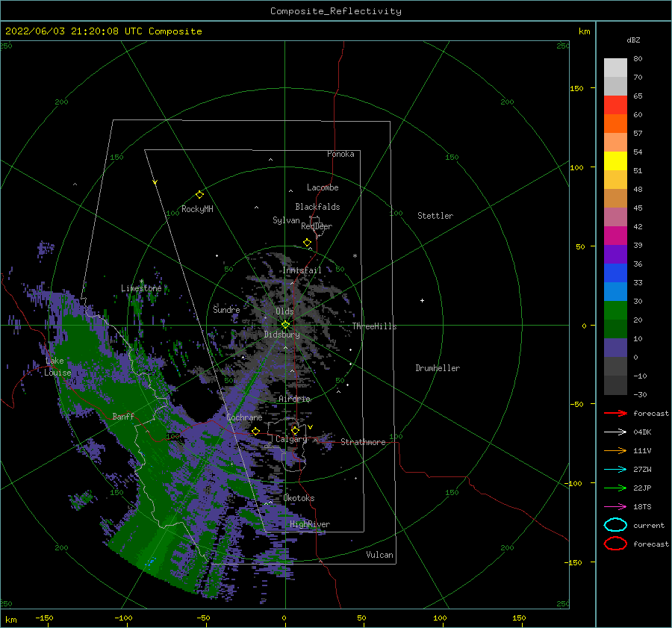Click the Airdrie city label
The height and width of the screenshot is (628, 672).
[x=294, y=399]
